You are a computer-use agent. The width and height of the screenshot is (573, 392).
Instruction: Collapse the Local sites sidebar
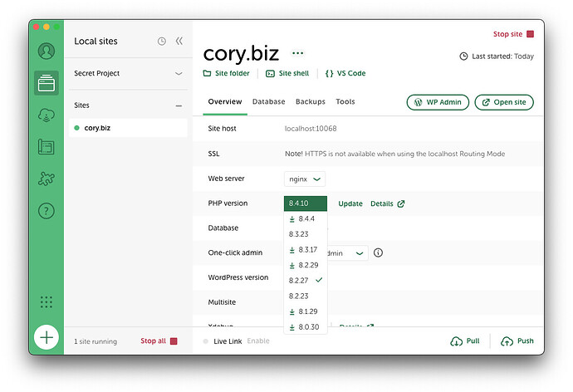(179, 41)
